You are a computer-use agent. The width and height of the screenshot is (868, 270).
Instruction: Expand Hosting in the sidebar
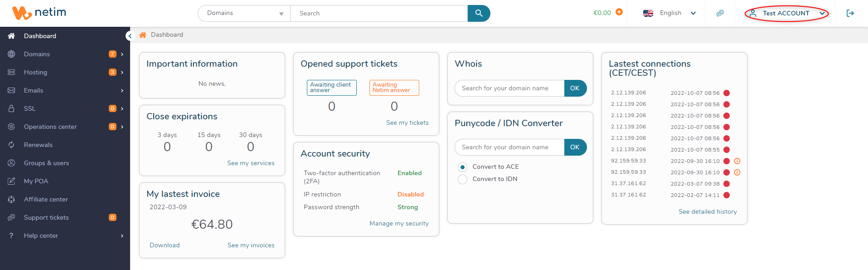pos(65,72)
